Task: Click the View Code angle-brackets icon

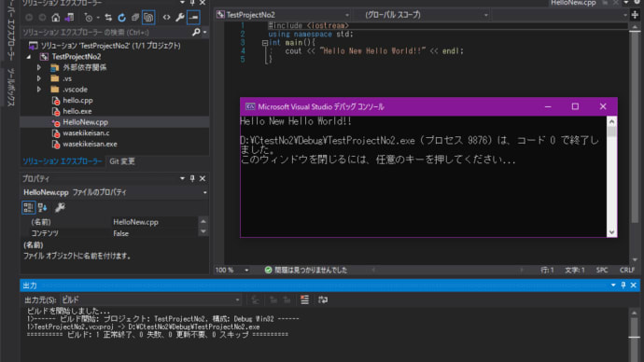Action: (x=166, y=18)
